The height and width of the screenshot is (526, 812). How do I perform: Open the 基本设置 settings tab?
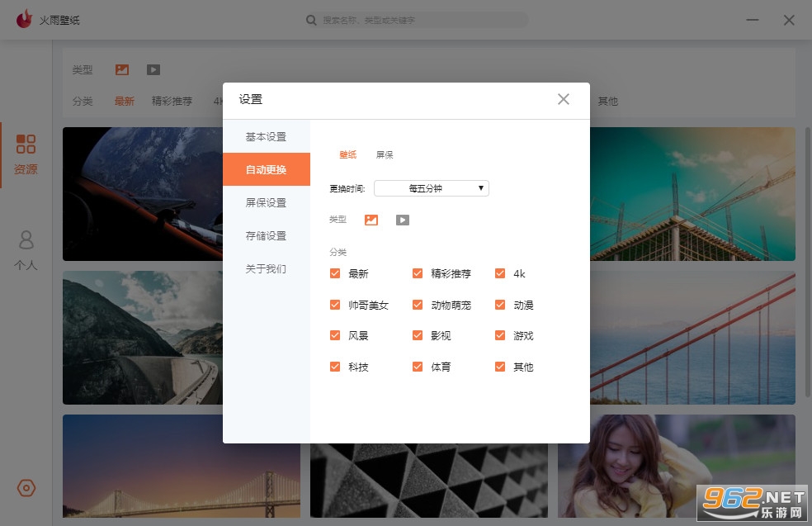(x=267, y=137)
